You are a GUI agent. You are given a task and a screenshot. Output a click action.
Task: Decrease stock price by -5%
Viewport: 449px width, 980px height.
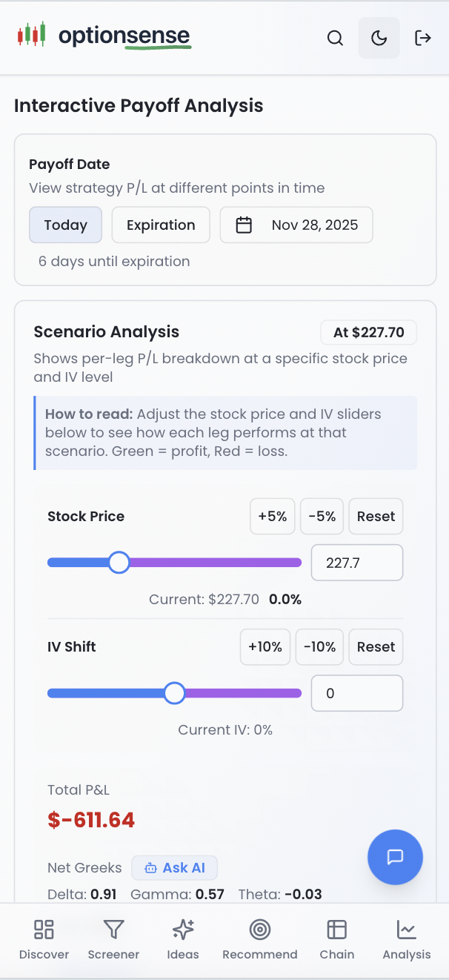click(x=322, y=517)
